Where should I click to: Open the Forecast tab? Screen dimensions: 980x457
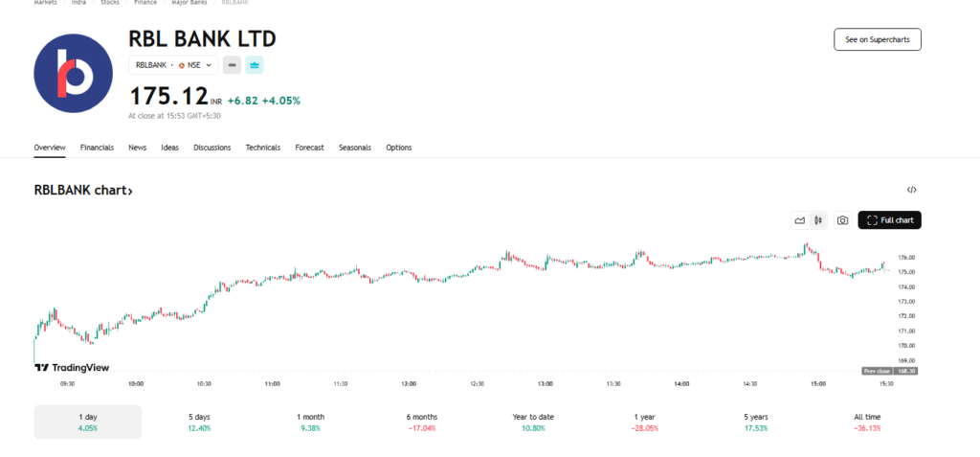pyautogui.click(x=309, y=148)
